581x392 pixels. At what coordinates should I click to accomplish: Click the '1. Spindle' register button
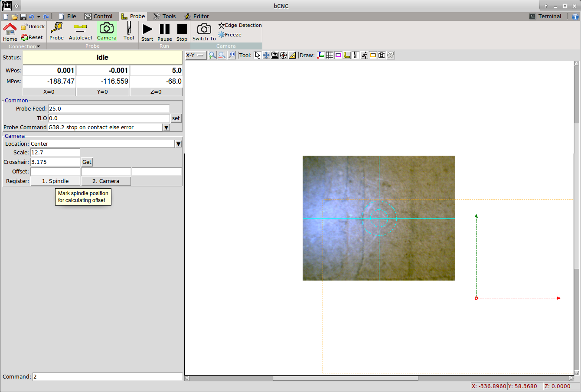tap(55, 181)
